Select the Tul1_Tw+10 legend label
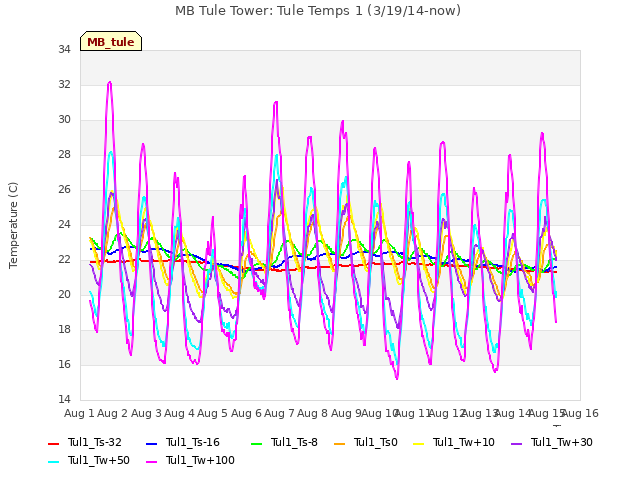The image size is (640, 480). (x=464, y=442)
